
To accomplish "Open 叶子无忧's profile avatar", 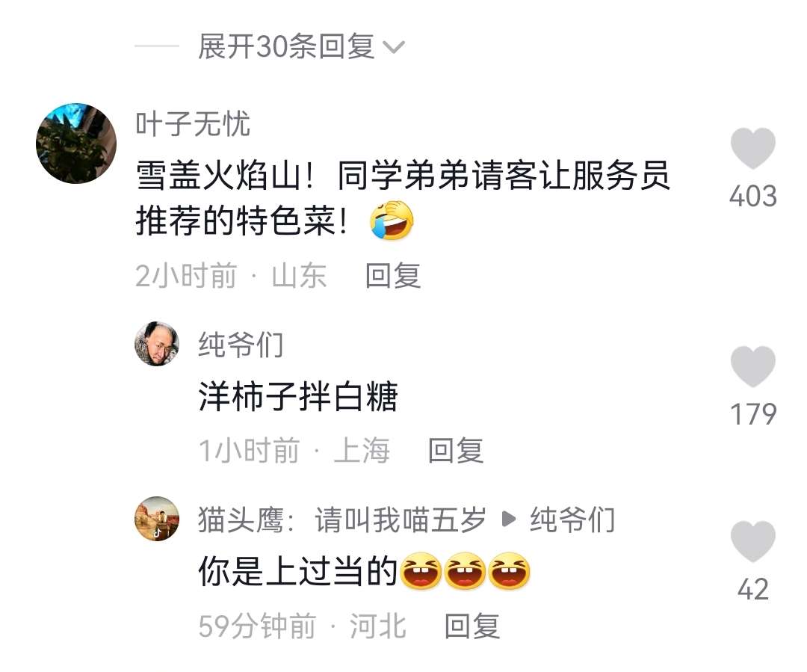I will (x=76, y=144).
